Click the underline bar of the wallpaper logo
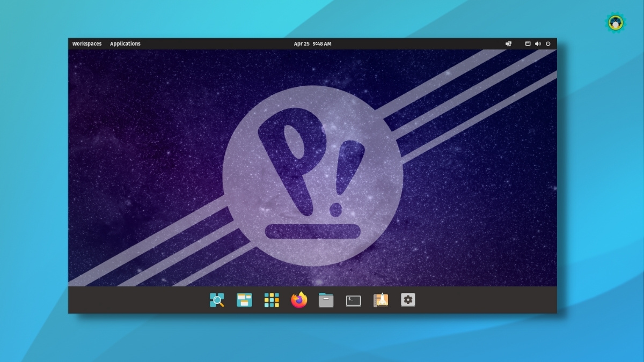 [312, 231]
